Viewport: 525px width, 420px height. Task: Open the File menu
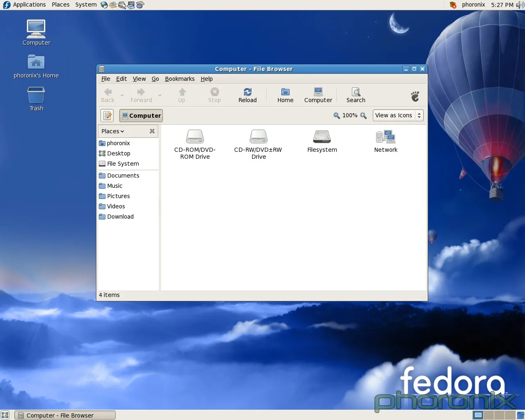(106, 79)
